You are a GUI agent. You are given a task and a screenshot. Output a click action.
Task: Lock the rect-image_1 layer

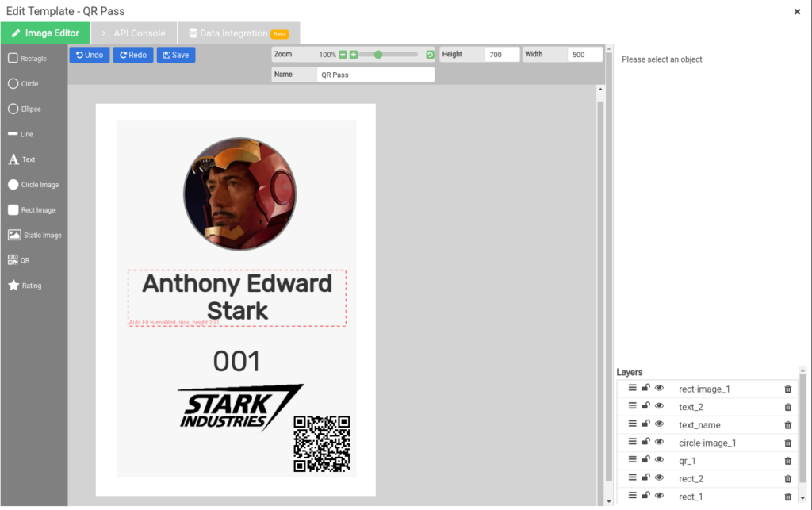[645, 388]
